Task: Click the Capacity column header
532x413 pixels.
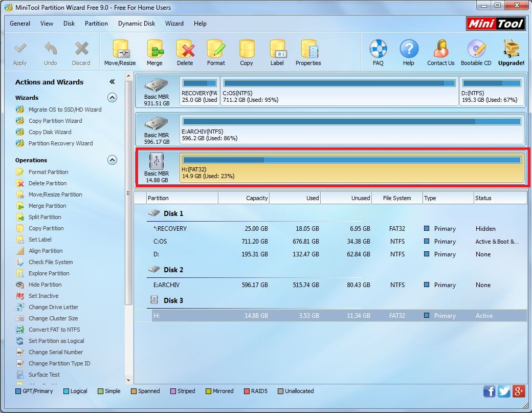Action: (244, 198)
